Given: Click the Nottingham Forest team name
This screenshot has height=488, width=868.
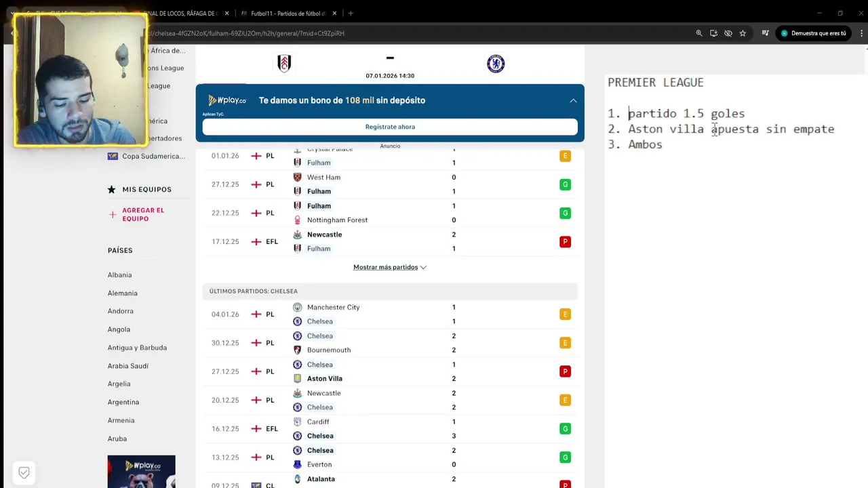Looking at the screenshot, I should (x=337, y=220).
